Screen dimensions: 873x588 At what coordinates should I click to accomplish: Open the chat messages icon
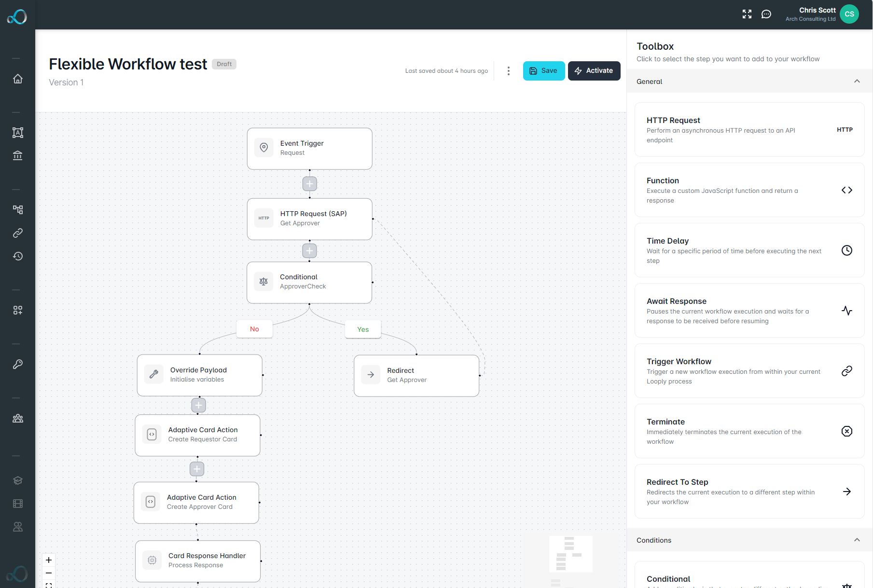[766, 14]
